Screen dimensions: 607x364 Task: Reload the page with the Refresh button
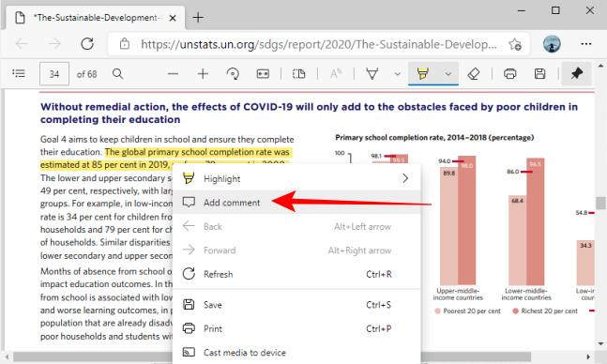pos(87,44)
